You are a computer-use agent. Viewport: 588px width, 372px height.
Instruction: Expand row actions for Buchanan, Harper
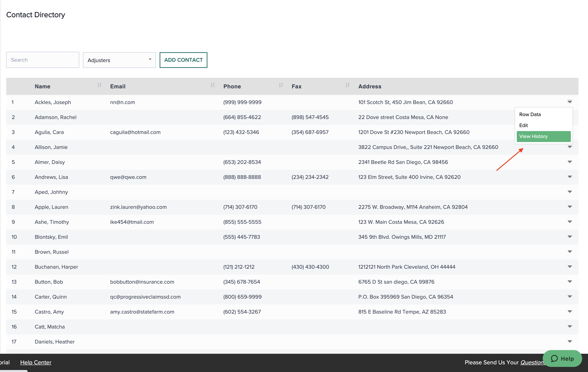[x=570, y=266]
